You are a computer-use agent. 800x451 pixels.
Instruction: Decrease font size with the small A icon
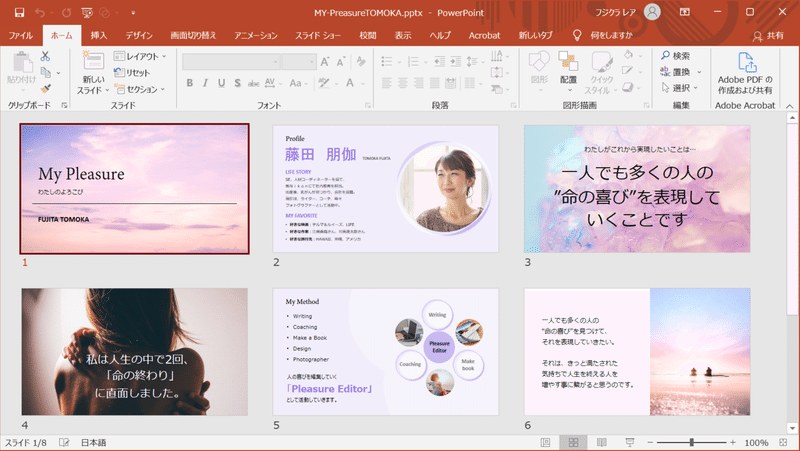341,62
